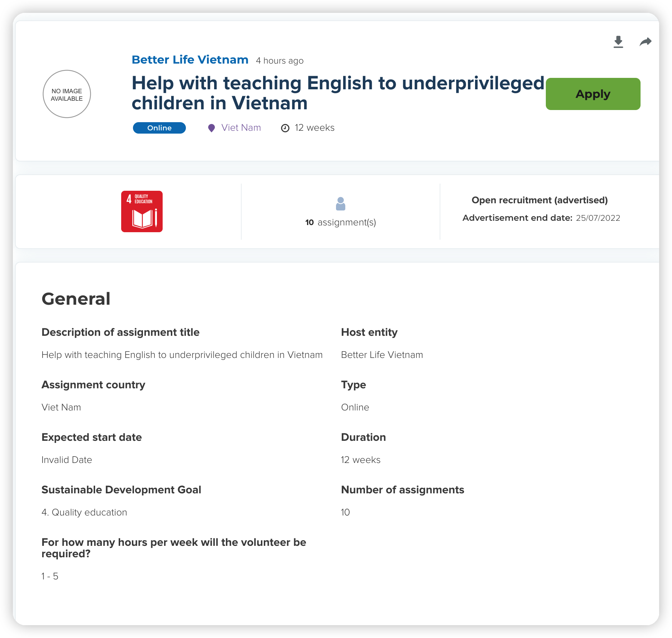The height and width of the screenshot is (638, 672).
Task: Click the 'Type' label
Action: 354,385
